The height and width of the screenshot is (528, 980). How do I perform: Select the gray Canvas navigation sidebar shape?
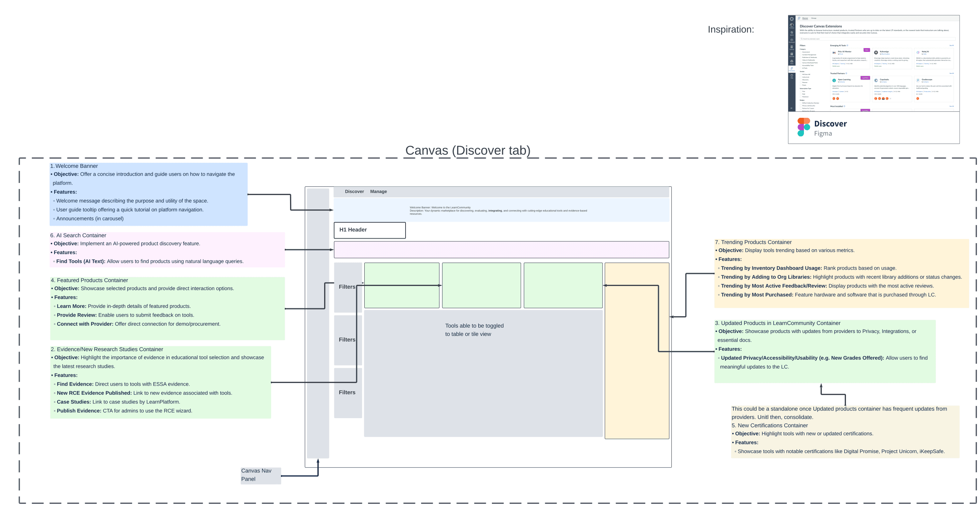tap(318, 323)
